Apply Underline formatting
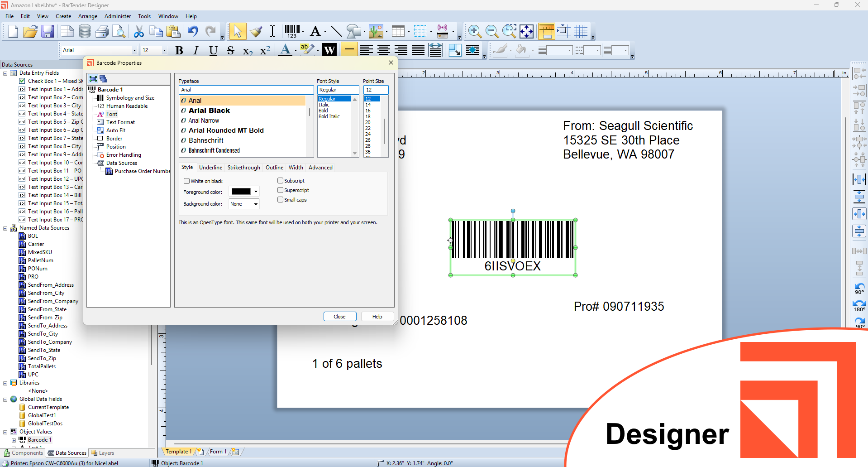 pos(213,50)
